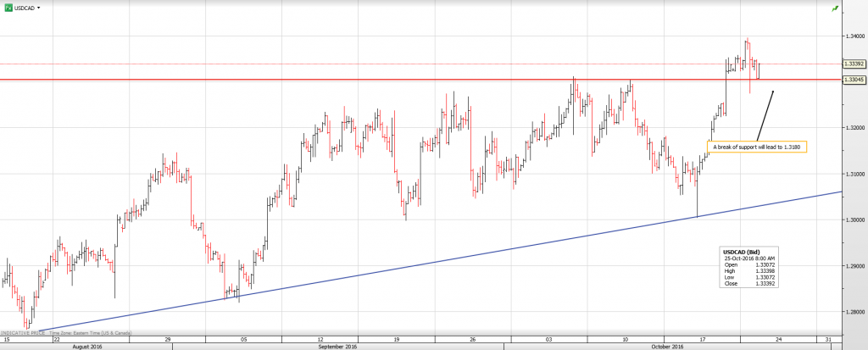Click the USDCAD (Bid) data info box

point(750,268)
